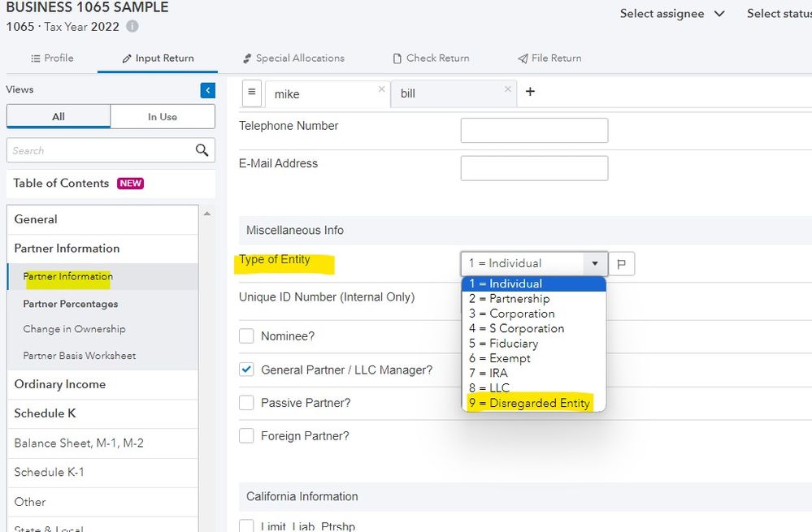Click the Telephone Number input field
This screenshot has width=812, height=532.
[x=534, y=130]
